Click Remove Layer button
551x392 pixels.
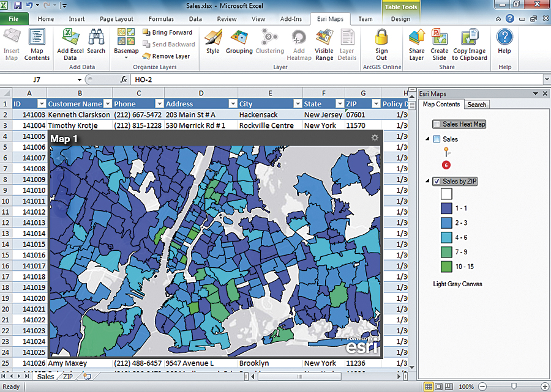tap(166, 56)
